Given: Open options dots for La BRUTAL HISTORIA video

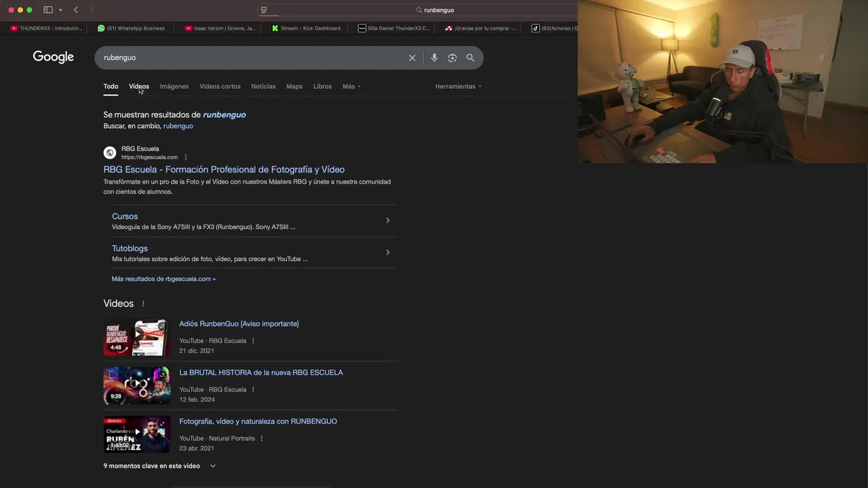Looking at the screenshot, I should (253, 390).
